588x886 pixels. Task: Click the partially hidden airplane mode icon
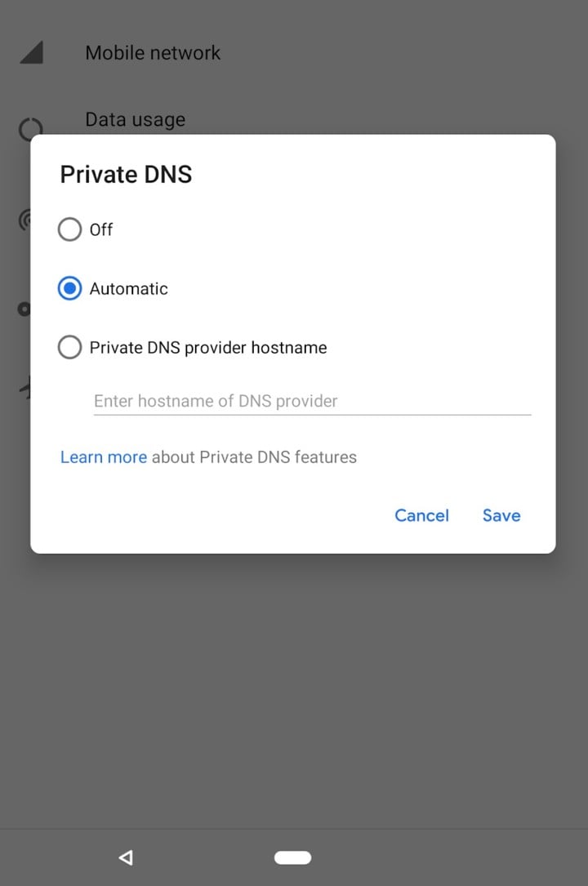click(x=24, y=388)
